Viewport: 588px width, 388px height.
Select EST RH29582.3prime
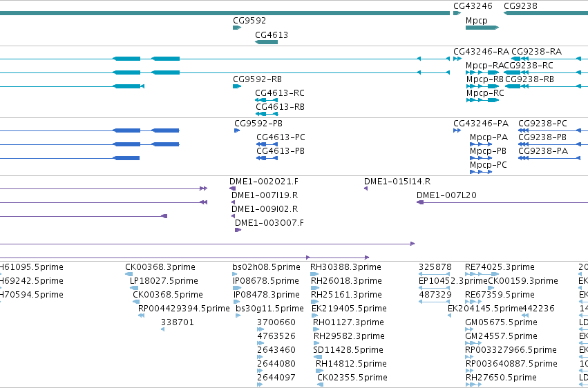click(x=317, y=343)
